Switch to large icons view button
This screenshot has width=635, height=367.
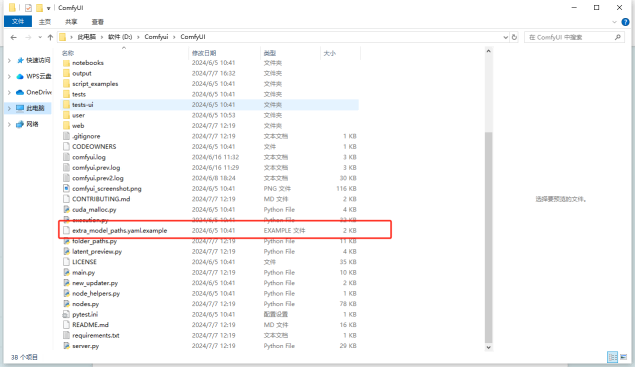click(x=624, y=357)
